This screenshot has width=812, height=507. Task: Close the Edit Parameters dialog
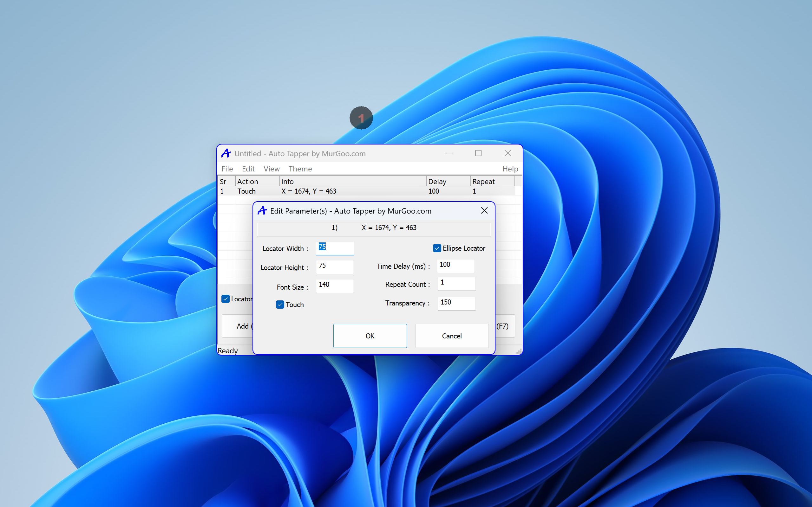pos(485,211)
